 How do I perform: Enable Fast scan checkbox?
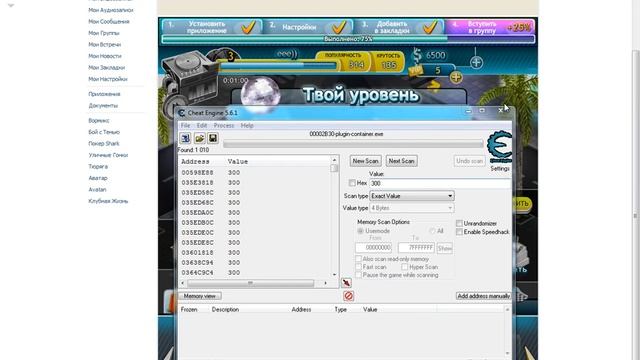(358, 267)
